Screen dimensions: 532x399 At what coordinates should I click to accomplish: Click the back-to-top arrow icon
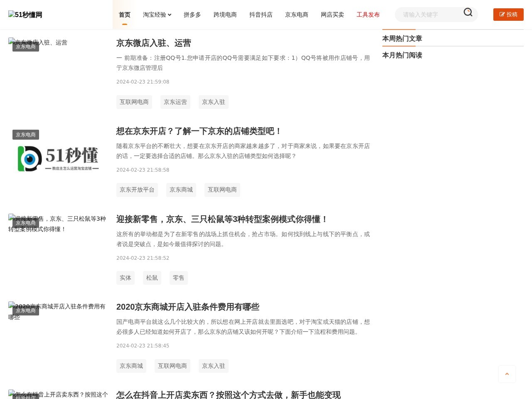coord(507,374)
